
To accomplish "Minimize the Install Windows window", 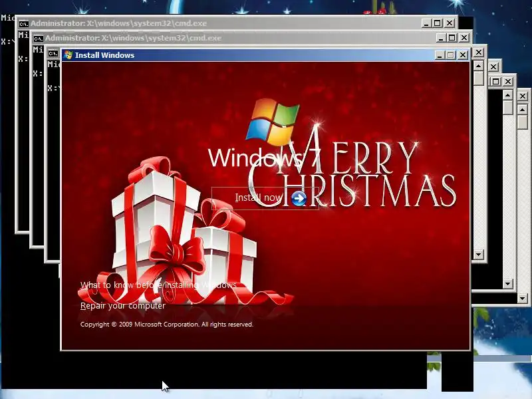I will tap(440, 55).
